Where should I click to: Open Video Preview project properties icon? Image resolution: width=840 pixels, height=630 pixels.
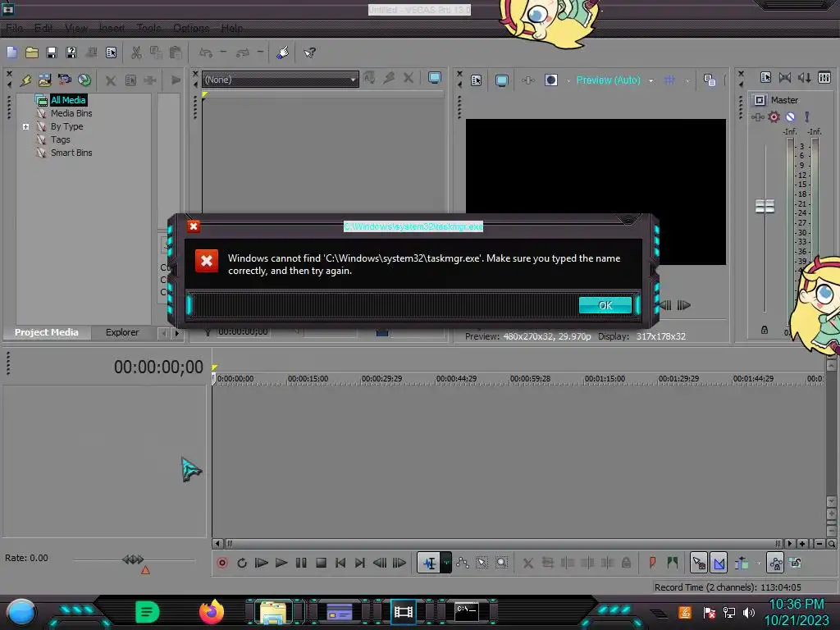[x=477, y=80]
